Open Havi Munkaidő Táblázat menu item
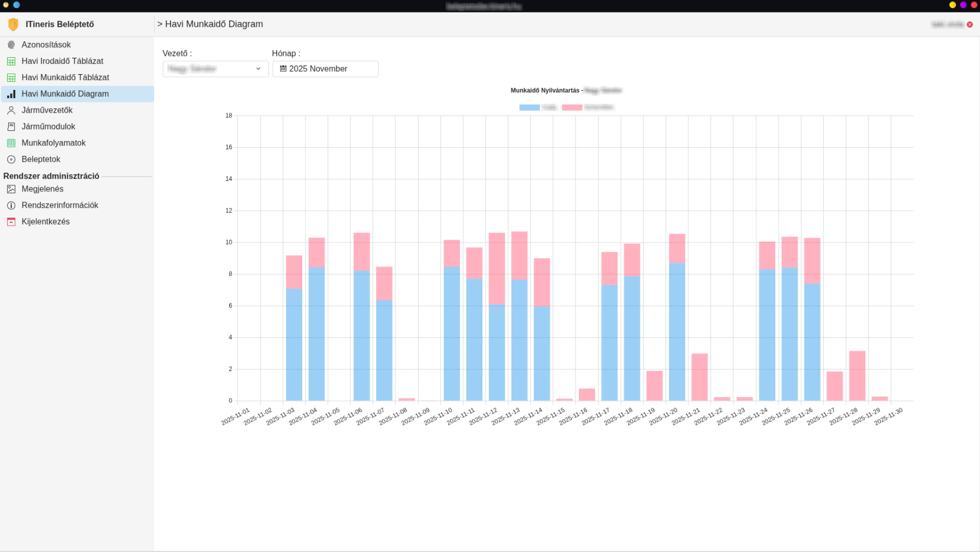This screenshot has height=552, width=980. pyautogui.click(x=65, y=77)
